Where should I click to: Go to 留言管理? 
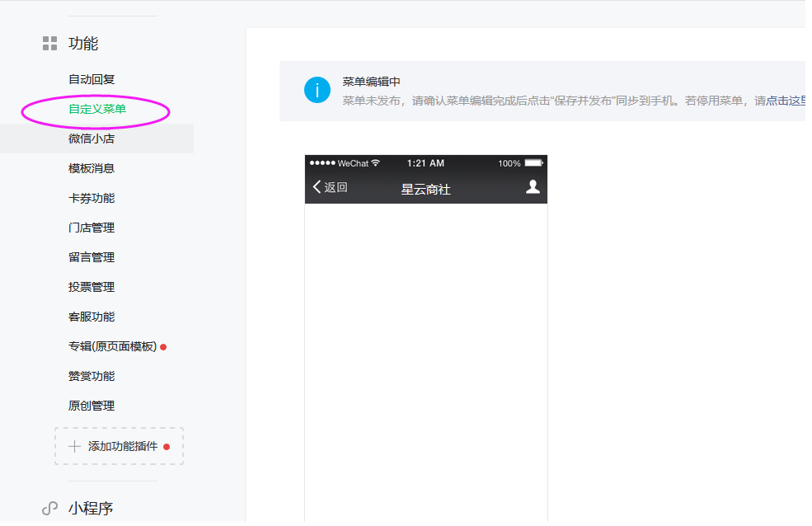pyautogui.click(x=92, y=257)
